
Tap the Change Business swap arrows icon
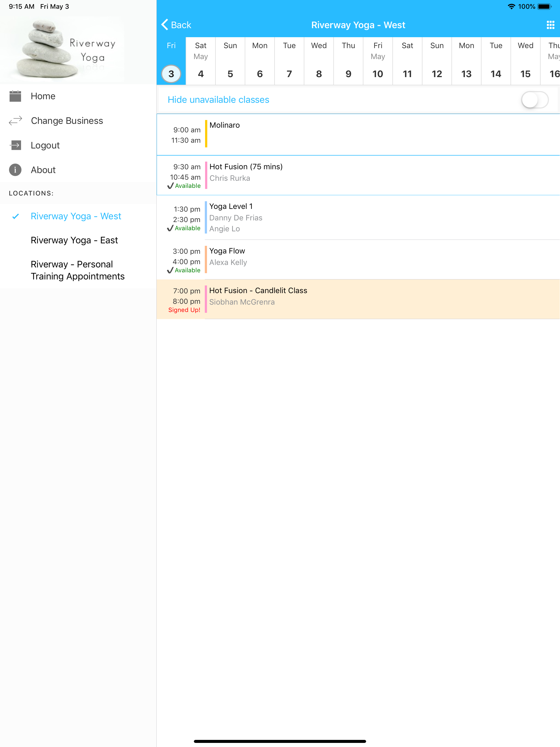pos(15,121)
